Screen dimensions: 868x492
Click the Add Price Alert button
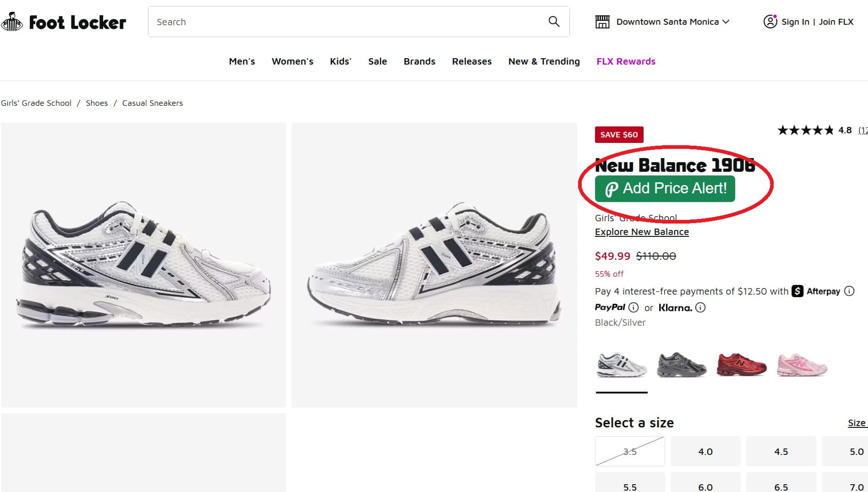pos(665,189)
